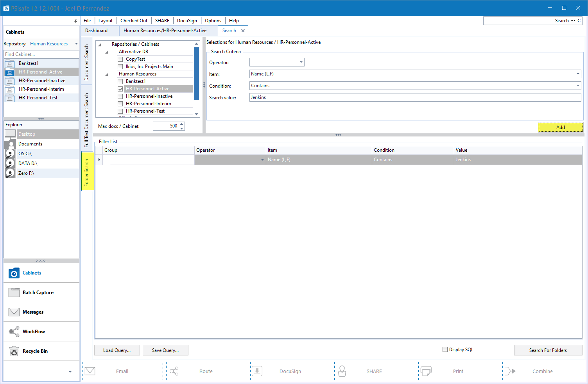Click the Search For Folders button
The width and height of the screenshot is (588, 384).
pyautogui.click(x=548, y=350)
